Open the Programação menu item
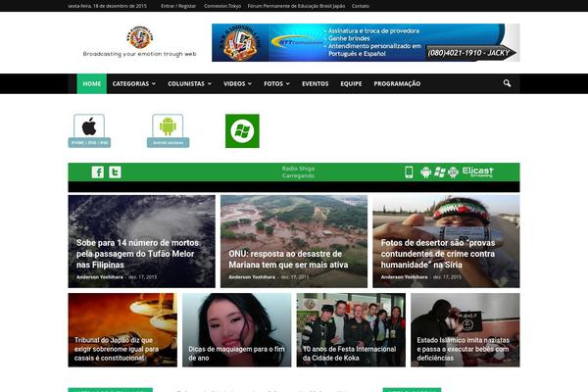This screenshot has height=392, width=588. point(397,83)
